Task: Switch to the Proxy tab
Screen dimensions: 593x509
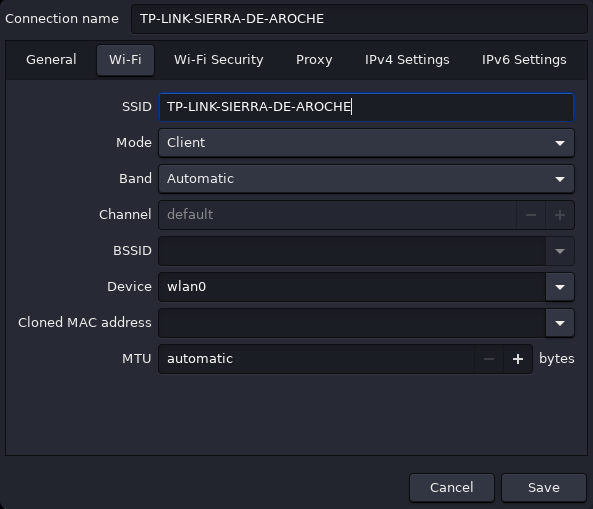Action: 314,60
